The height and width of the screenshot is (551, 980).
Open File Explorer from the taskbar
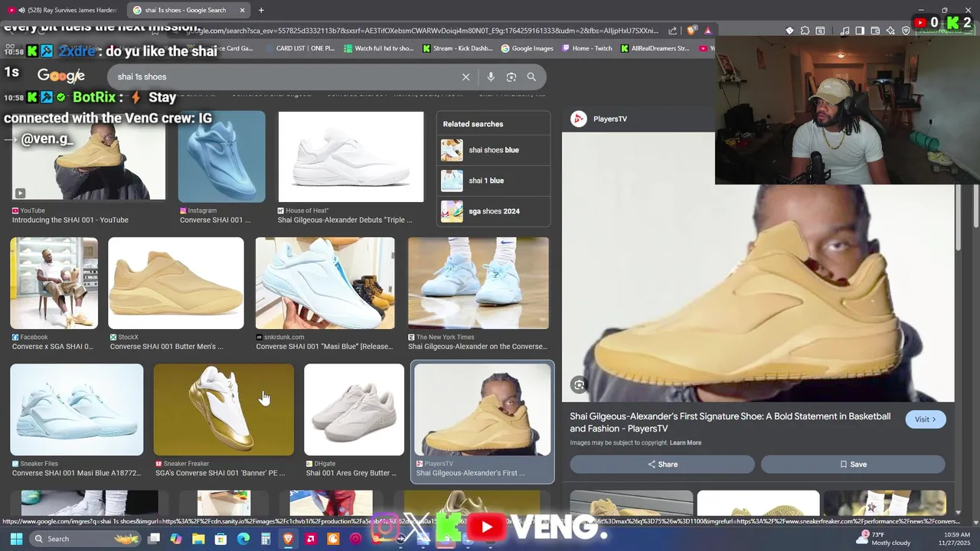pyautogui.click(x=198, y=539)
